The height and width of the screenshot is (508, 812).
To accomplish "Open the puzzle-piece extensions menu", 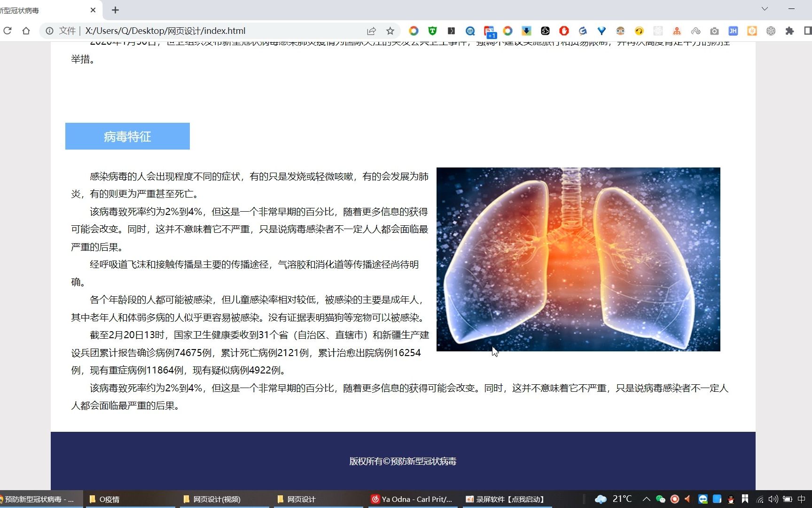I will 789,31.
